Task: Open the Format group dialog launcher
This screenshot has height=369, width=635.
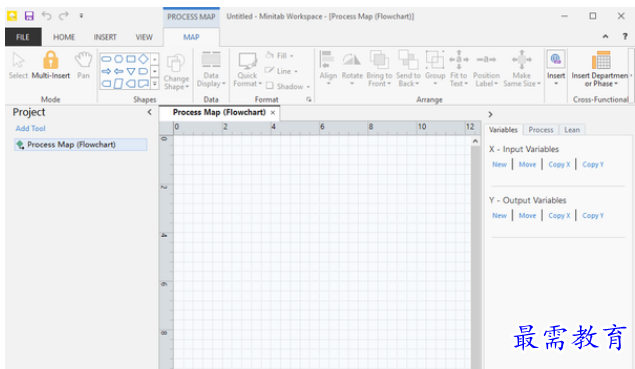Action: 309,99
